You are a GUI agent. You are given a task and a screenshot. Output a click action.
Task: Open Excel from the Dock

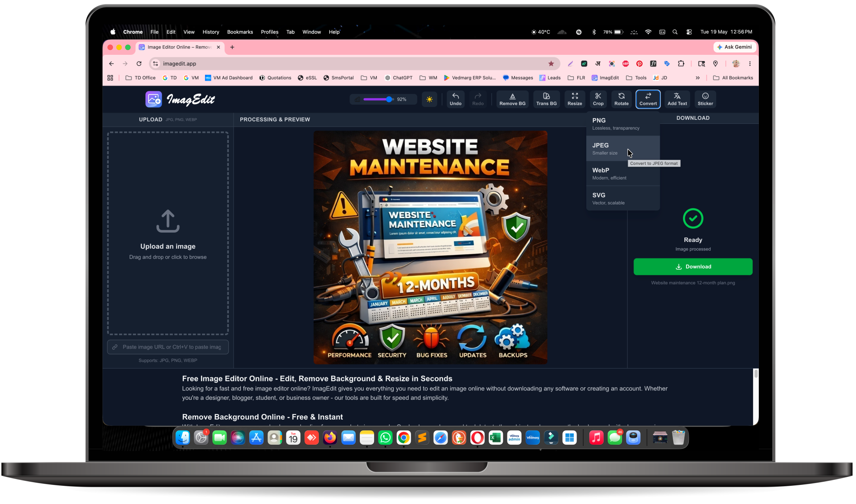[x=495, y=438]
